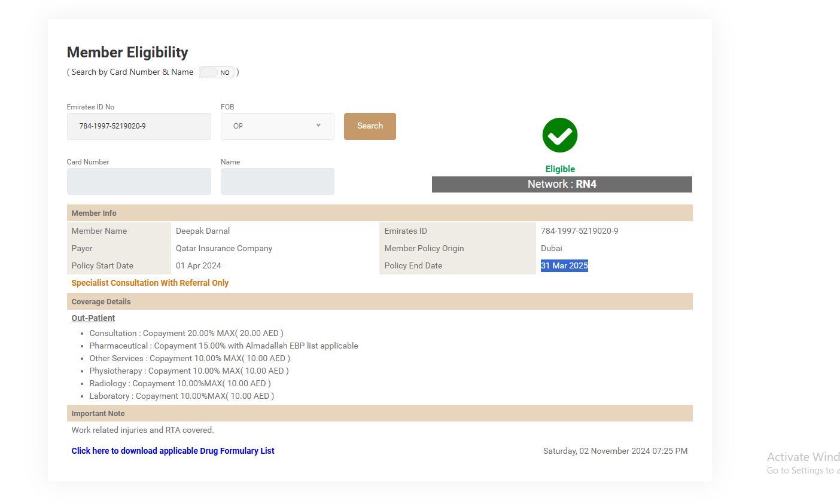
Task: Click the highlighted policy end date 31 Mar 2025
Action: click(x=564, y=265)
